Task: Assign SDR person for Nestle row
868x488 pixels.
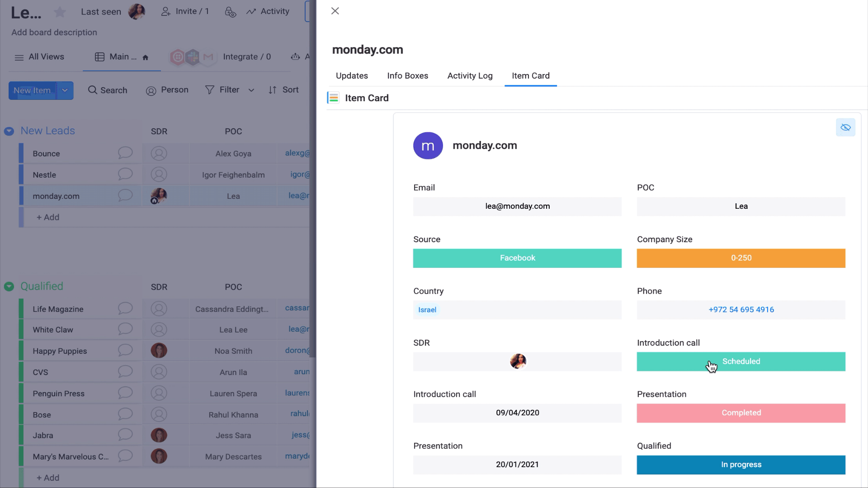Action: (159, 175)
